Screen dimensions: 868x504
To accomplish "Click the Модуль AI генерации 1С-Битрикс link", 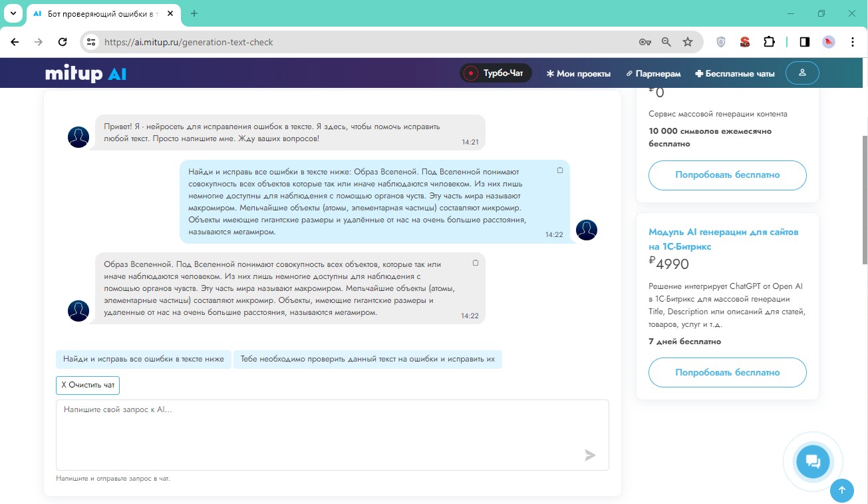I will 723,239.
